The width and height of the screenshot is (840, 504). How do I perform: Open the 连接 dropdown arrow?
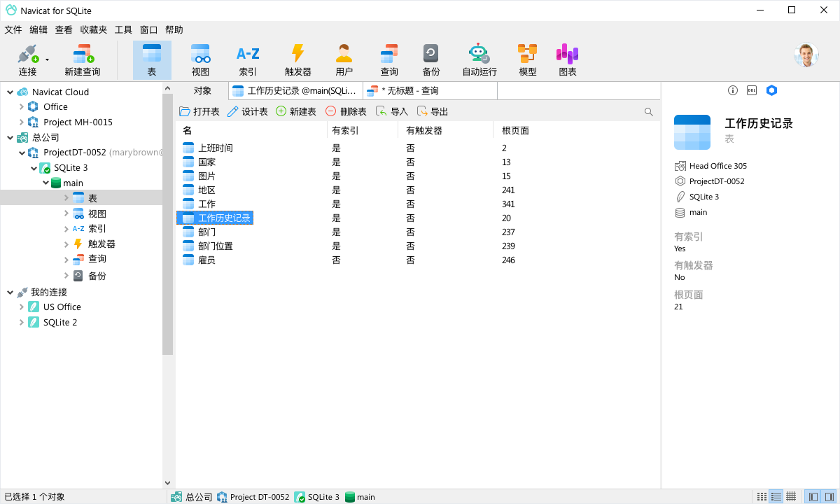point(48,60)
